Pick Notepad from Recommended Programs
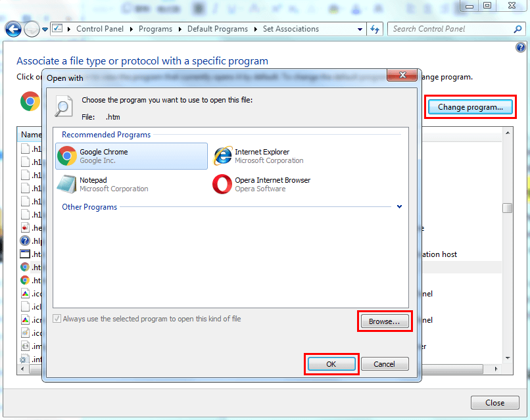This screenshot has width=530, height=420. point(103,184)
